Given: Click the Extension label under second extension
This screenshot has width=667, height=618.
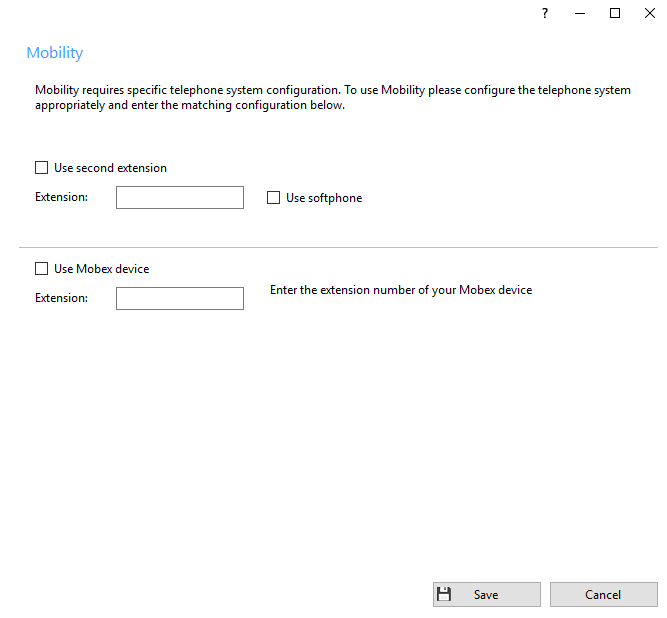Looking at the screenshot, I should (x=61, y=197).
